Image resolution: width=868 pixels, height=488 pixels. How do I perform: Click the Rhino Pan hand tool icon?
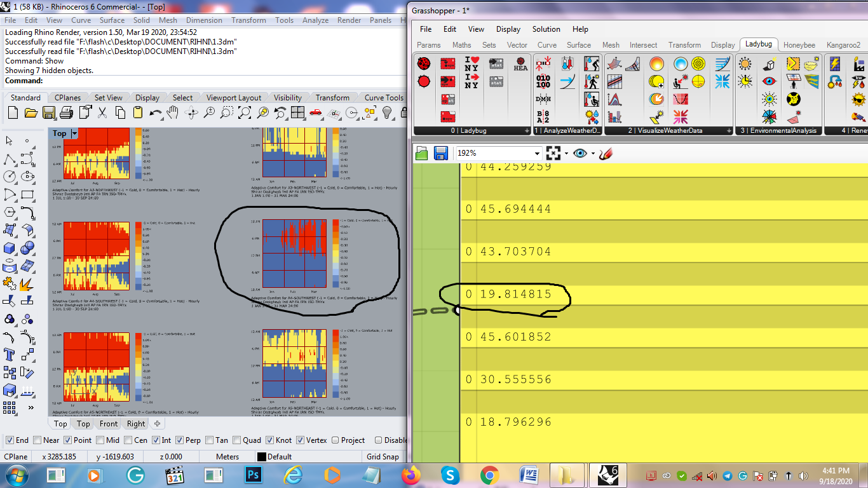pyautogui.click(x=172, y=112)
